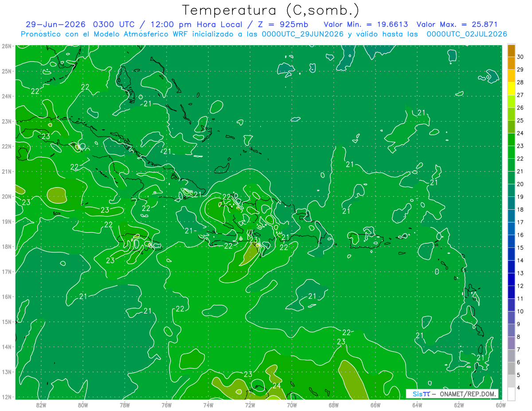Click the color legend's "15" label
532x411 pixels.
click(x=520, y=247)
